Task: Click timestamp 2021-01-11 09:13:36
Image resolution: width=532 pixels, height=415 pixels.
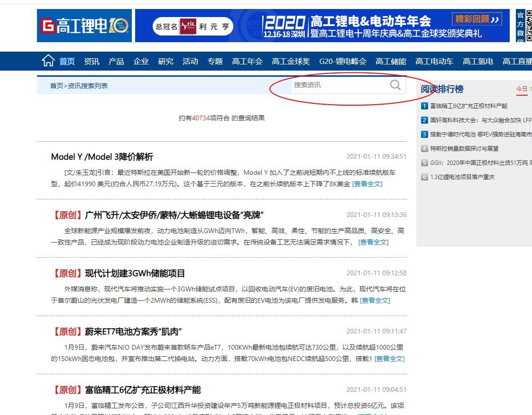Action: (x=376, y=215)
